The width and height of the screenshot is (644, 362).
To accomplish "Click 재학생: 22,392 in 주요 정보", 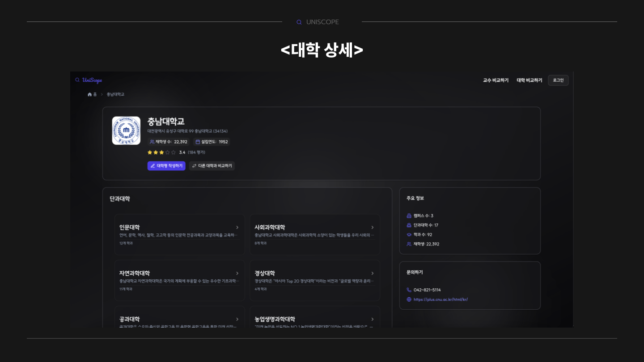I will (426, 244).
